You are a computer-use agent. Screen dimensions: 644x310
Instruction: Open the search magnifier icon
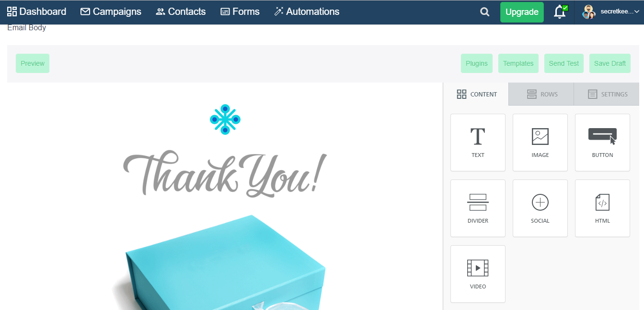pyautogui.click(x=485, y=12)
